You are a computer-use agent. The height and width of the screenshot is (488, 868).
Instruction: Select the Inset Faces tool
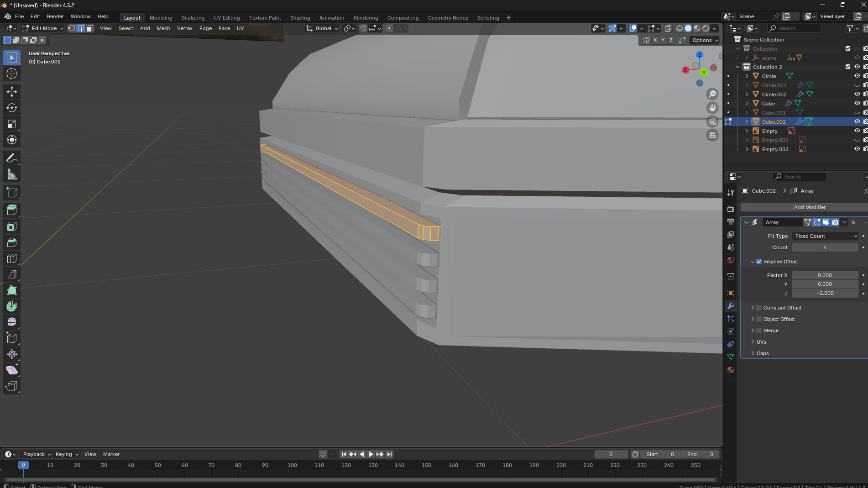12,226
